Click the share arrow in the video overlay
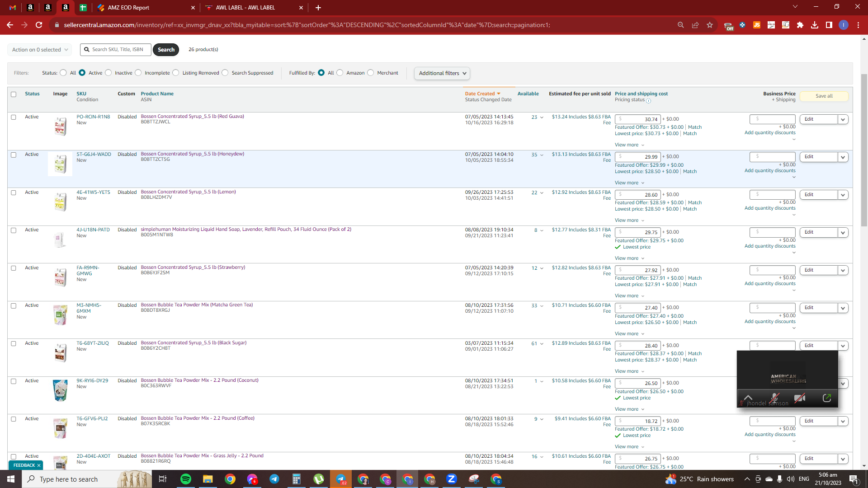Viewport: 868px width, 488px height. coord(827,398)
